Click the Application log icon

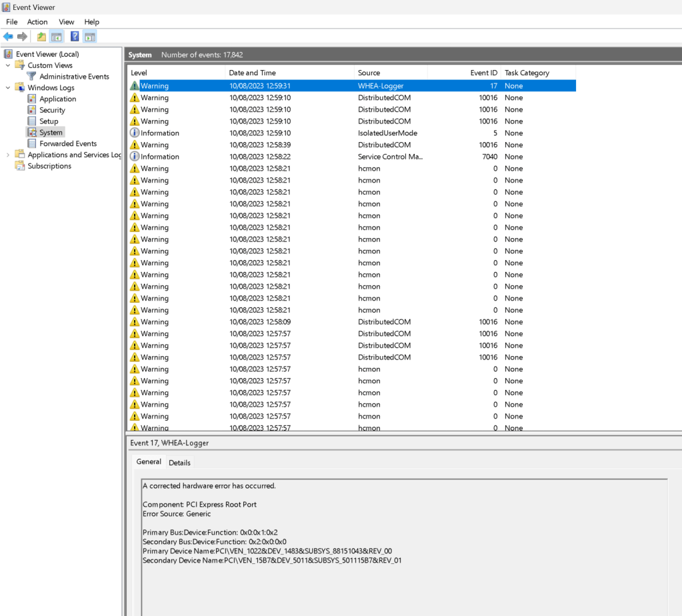(32, 99)
